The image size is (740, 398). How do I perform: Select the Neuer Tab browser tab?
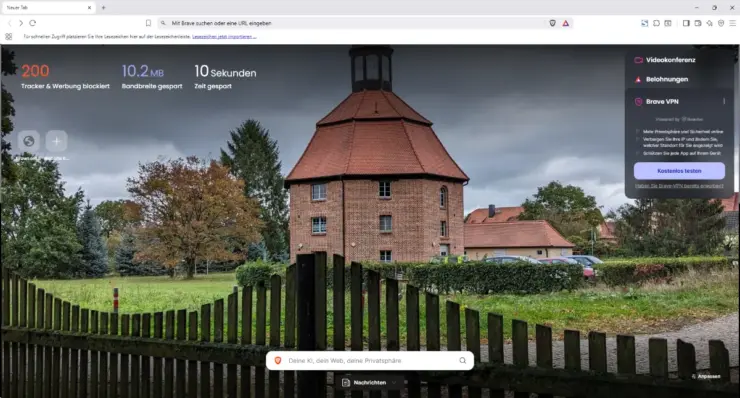48,8
